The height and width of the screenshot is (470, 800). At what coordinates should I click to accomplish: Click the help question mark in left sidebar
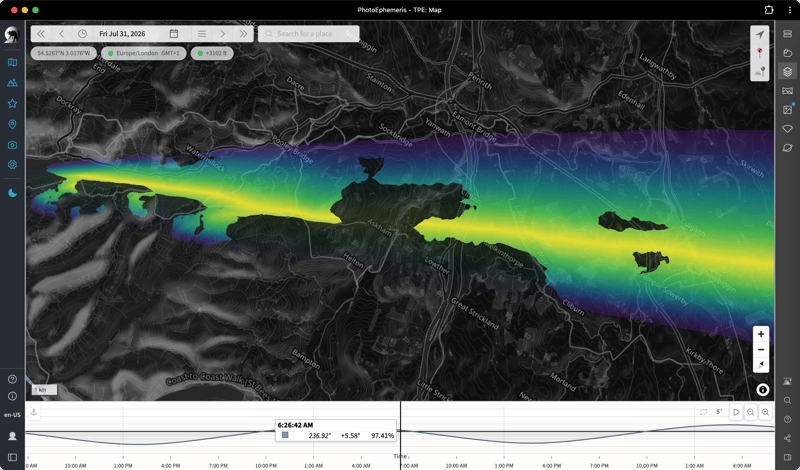pyautogui.click(x=12, y=379)
